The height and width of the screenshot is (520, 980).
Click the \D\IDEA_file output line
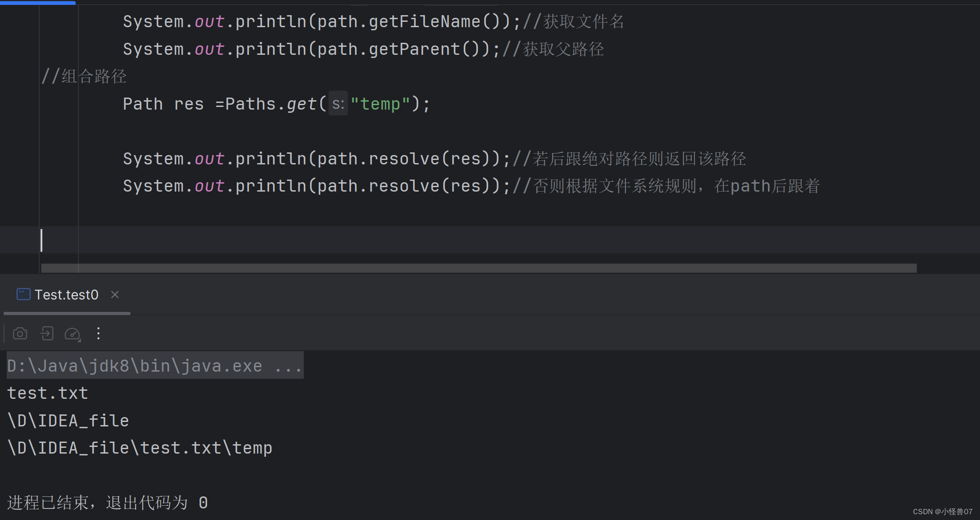pos(68,420)
